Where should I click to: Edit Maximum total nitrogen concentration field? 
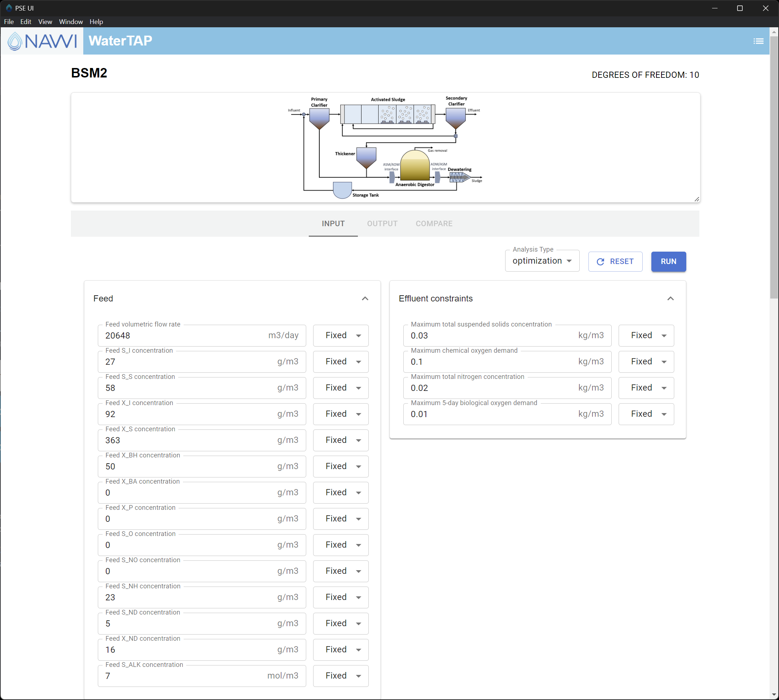[x=507, y=388]
